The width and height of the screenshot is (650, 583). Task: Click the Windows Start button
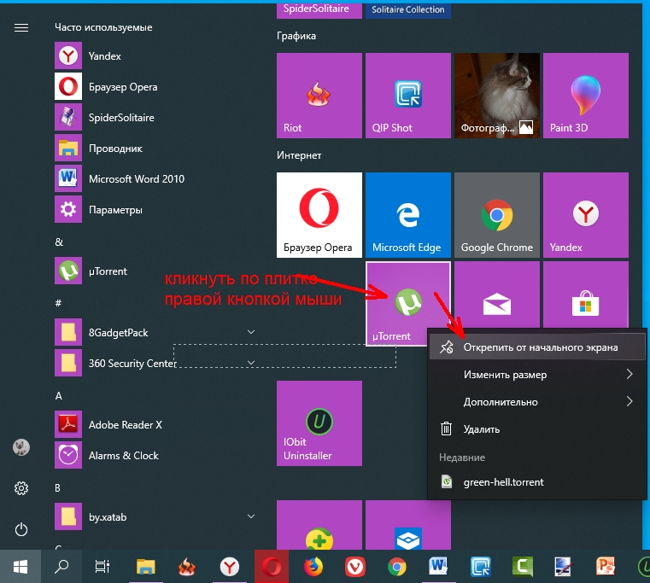20,566
